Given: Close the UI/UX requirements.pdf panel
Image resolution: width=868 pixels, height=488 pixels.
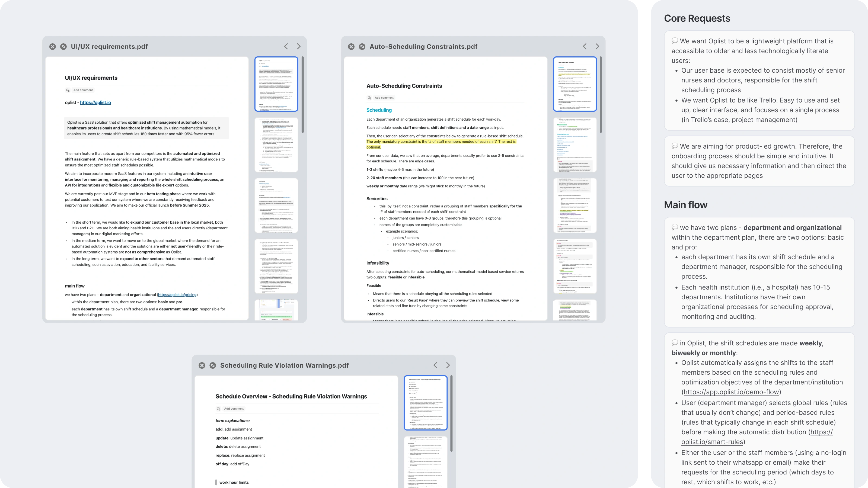Looking at the screenshot, I should [53, 46].
